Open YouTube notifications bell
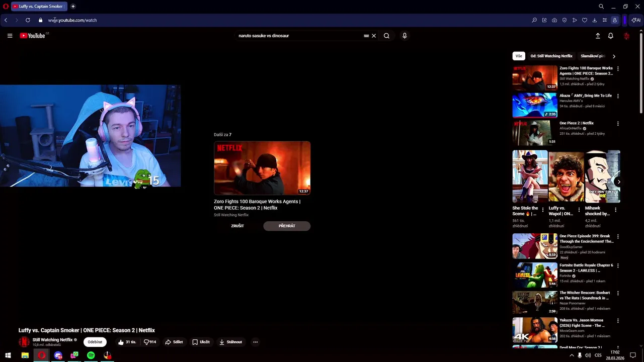The width and height of the screenshot is (644, 362). (610, 36)
